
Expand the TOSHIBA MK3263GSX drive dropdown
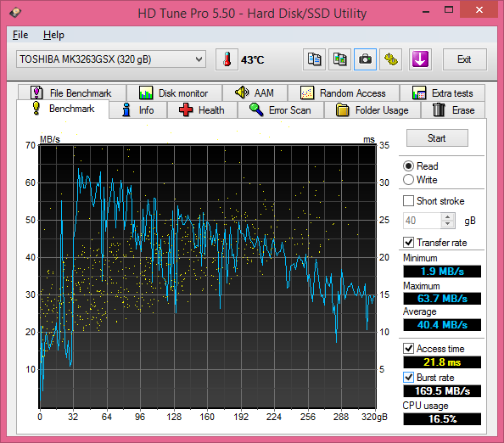click(111, 59)
